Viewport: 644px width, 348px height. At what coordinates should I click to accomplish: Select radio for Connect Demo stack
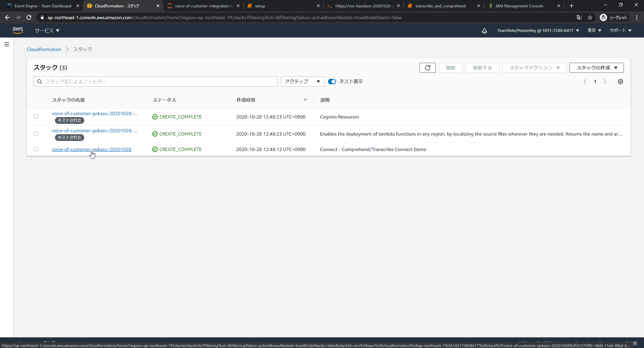pyautogui.click(x=36, y=149)
